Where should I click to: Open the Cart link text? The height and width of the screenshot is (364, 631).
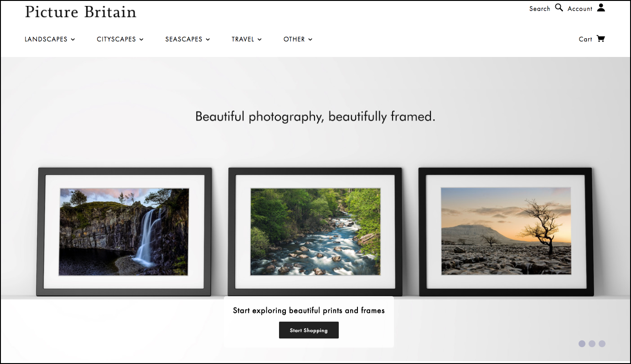coord(585,39)
